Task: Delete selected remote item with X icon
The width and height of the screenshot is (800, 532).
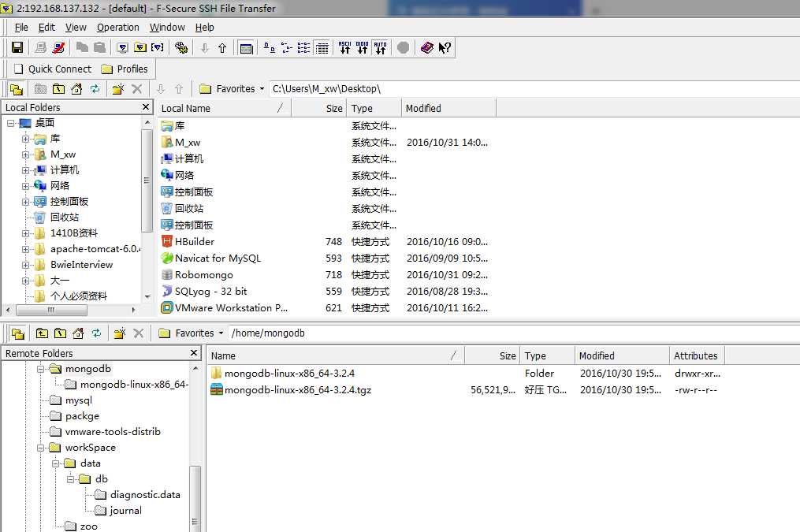Action: [138, 333]
